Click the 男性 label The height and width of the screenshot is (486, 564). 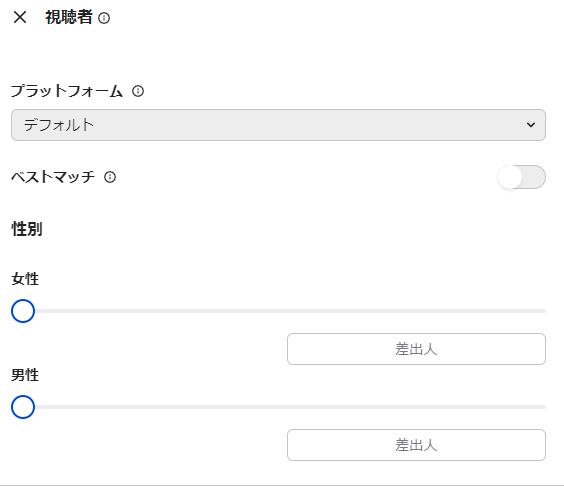coord(25,375)
